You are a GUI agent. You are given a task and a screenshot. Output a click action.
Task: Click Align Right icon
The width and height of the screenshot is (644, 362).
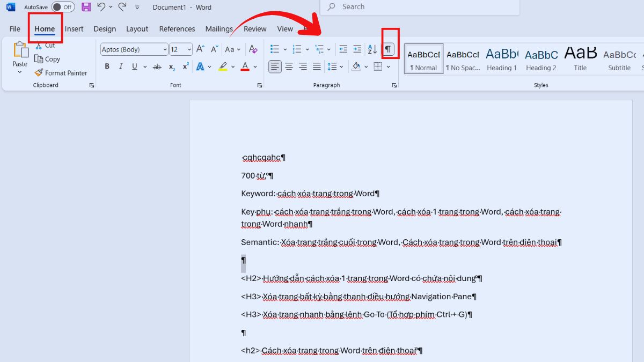[x=303, y=67]
